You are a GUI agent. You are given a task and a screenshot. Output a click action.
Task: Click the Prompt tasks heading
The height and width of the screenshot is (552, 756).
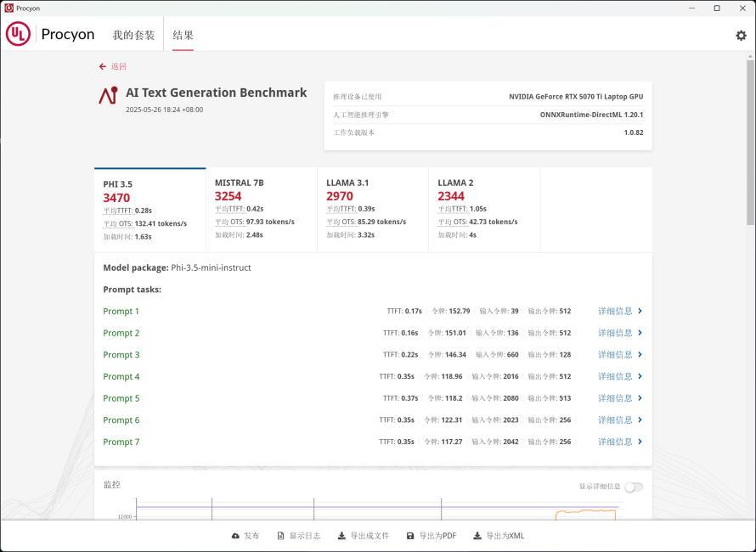pos(133,290)
